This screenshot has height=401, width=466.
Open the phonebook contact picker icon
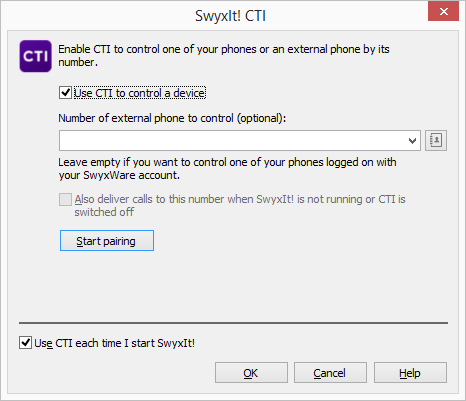coord(436,140)
